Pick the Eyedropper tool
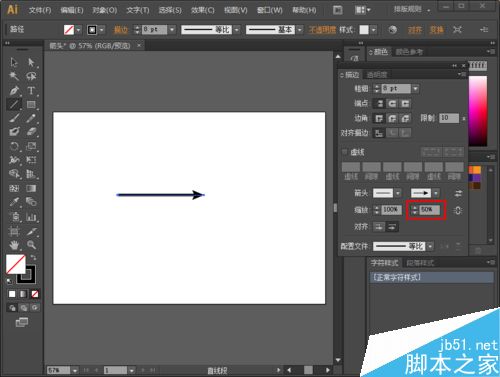 tap(14, 202)
